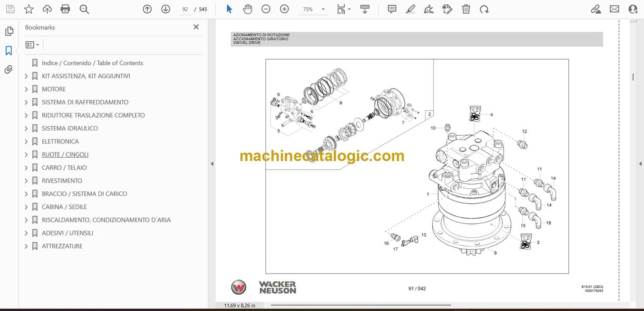Go to previous page arrow

[x=147, y=9]
